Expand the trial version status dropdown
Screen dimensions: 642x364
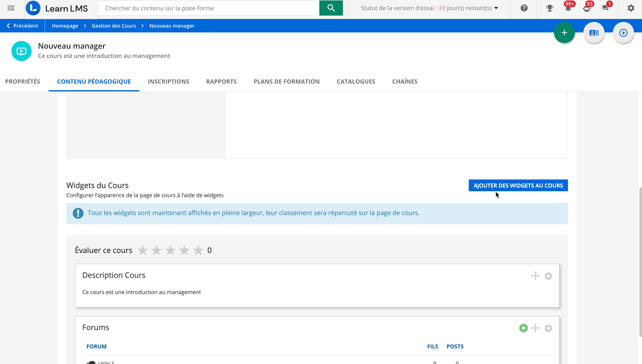[x=496, y=8]
